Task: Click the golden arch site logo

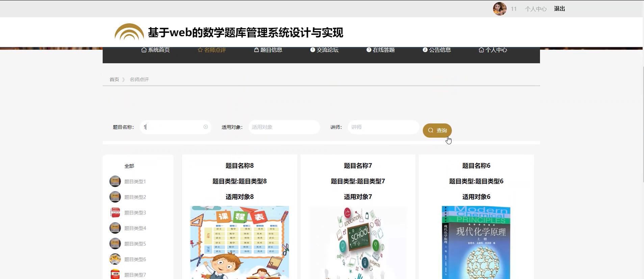Action: click(129, 32)
